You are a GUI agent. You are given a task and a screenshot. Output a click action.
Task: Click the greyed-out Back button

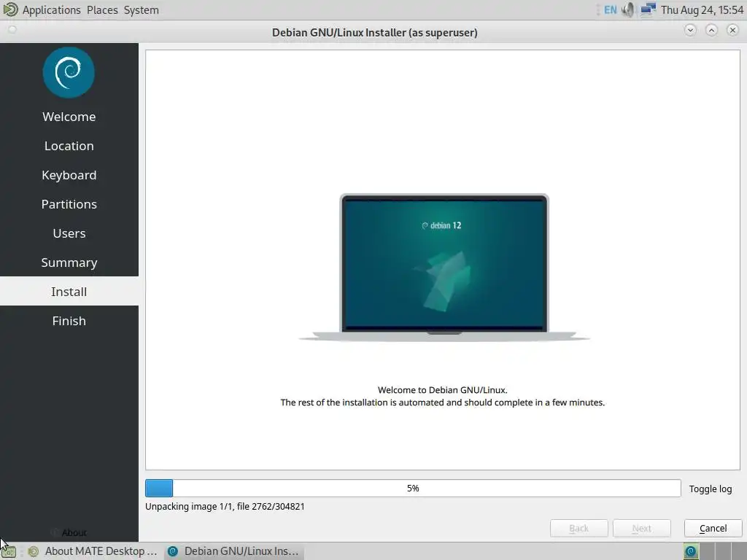(x=578, y=528)
